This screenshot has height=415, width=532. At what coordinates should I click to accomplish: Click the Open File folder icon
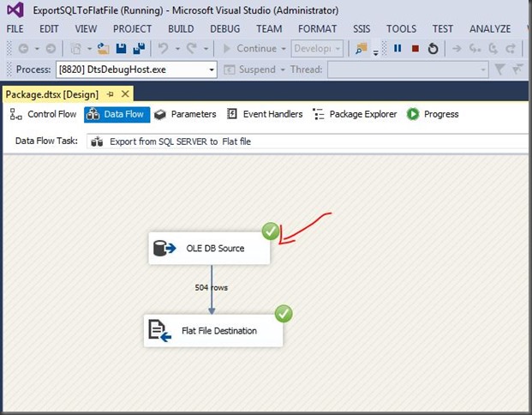point(103,49)
